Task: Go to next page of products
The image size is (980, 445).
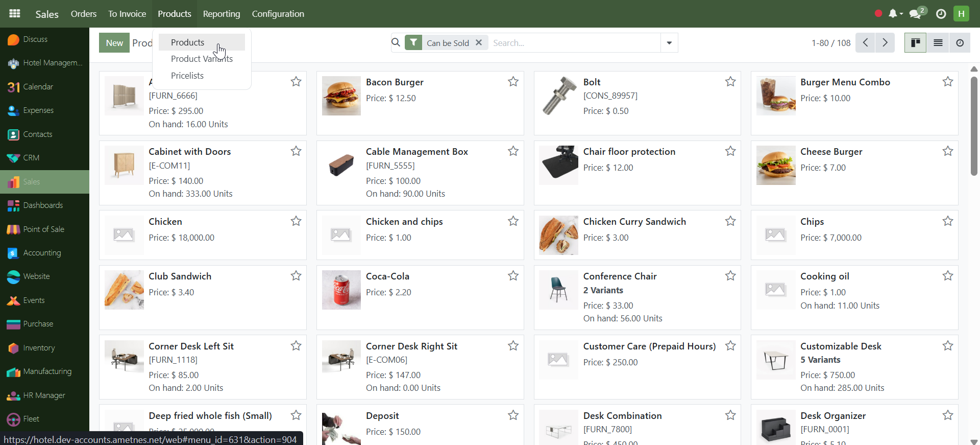Action: (885, 43)
